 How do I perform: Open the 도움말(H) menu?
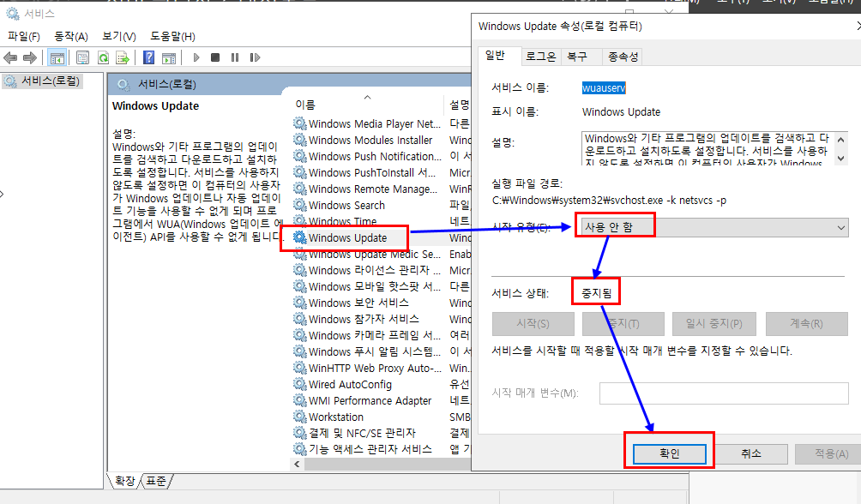pos(173,36)
